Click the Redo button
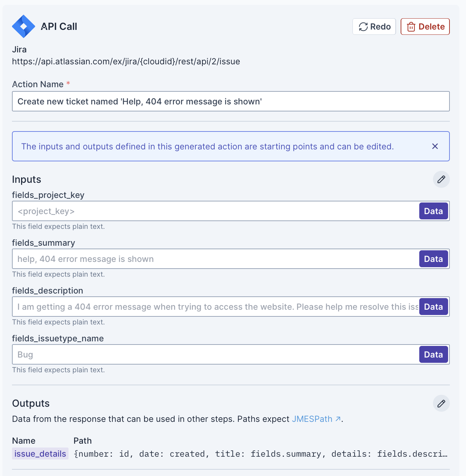The width and height of the screenshot is (466, 476). (x=374, y=27)
